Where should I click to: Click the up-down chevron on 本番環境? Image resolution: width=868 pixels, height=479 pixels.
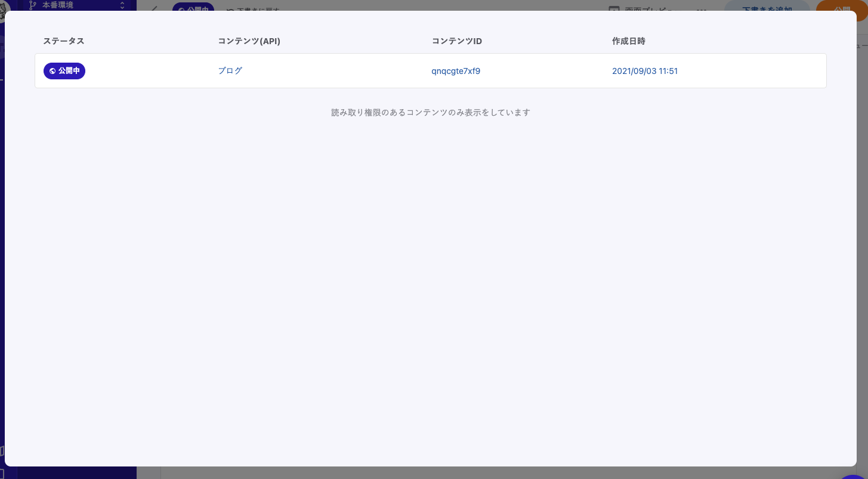[122, 5]
